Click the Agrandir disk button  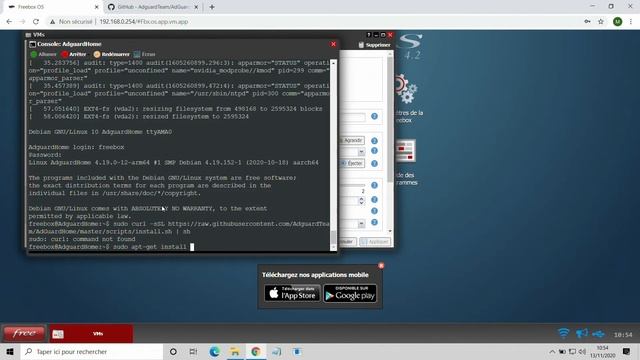(x=352, y=140)
